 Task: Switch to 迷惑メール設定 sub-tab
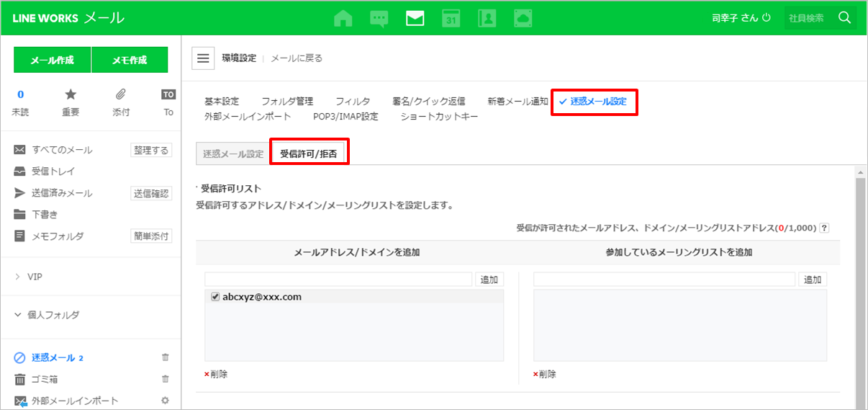232,154
